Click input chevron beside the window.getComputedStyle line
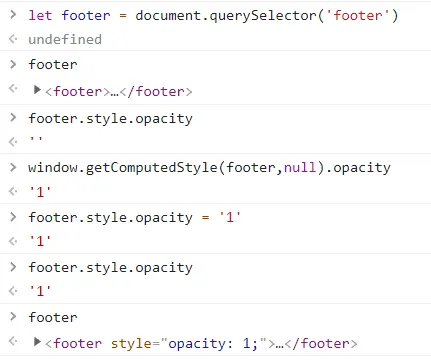The image size is (431, 362). click(x=13, y=167)
